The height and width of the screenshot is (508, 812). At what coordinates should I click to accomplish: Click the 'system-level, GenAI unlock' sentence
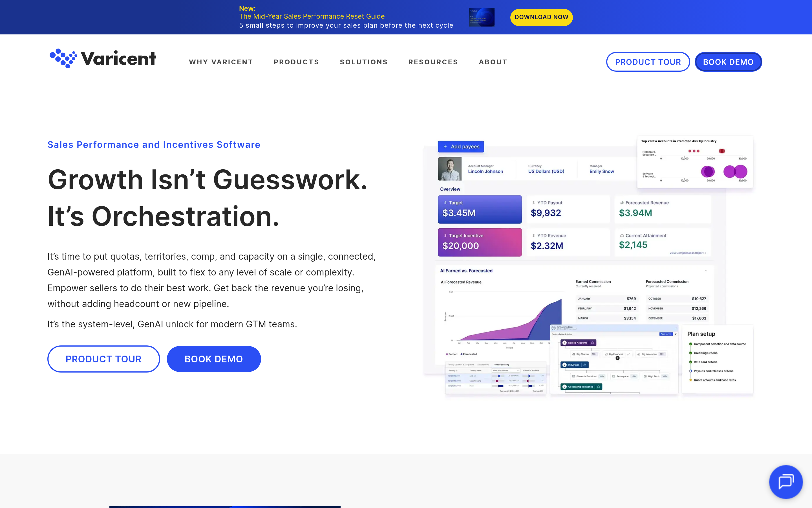tap(172, 324)
